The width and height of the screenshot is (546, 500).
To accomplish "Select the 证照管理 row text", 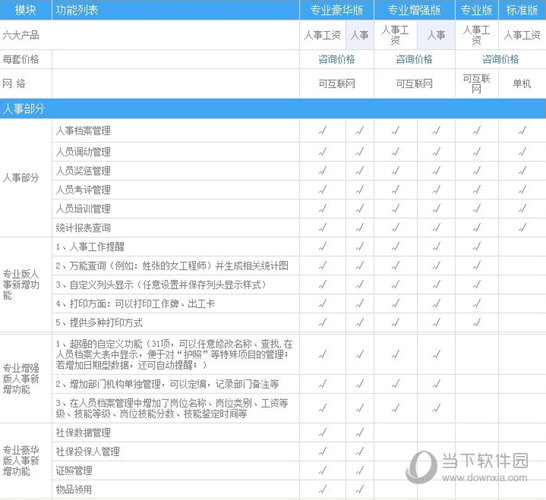I will pyautogui.click(x=74, y=470).
